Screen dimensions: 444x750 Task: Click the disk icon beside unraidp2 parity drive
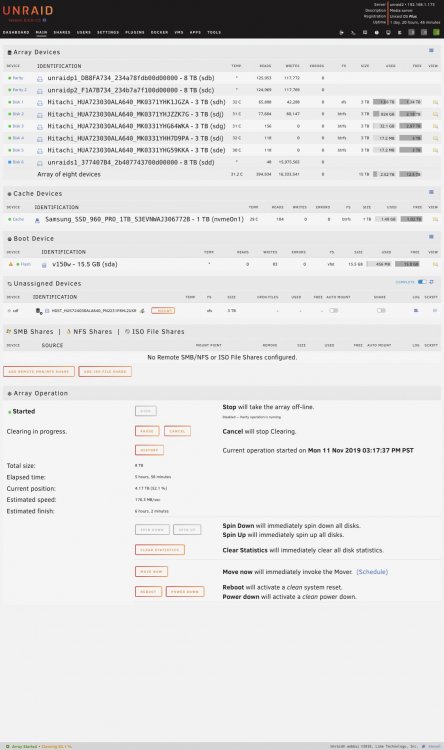pos(40,90)
